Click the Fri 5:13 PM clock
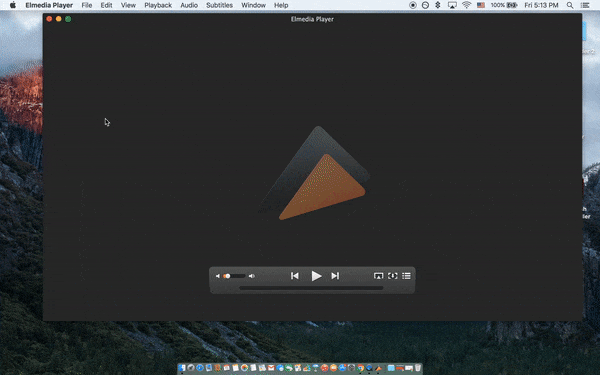 [x=541, y=5]
